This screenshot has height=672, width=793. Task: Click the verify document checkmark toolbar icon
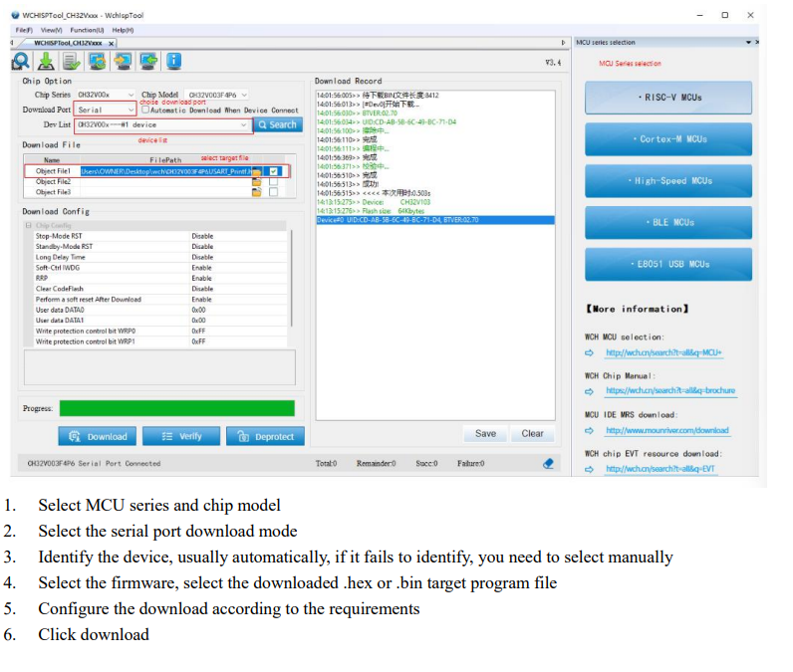72,62
